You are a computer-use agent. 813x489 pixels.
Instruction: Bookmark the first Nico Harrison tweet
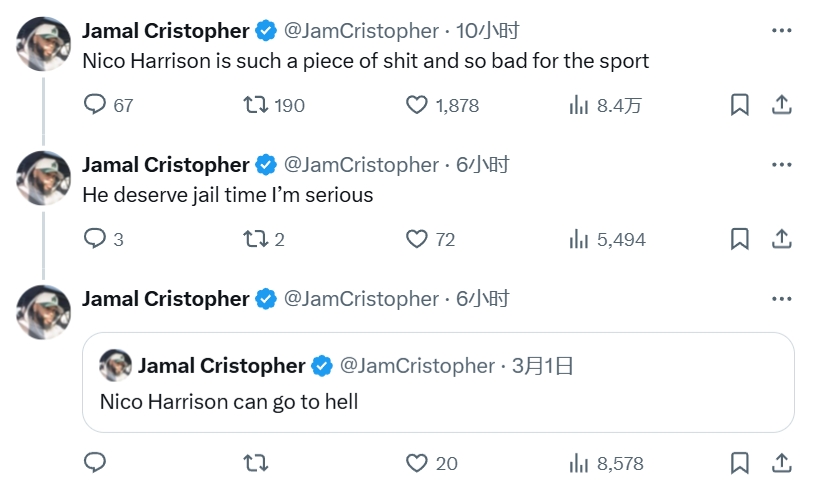pyautogui.click(x=740, y=105)
